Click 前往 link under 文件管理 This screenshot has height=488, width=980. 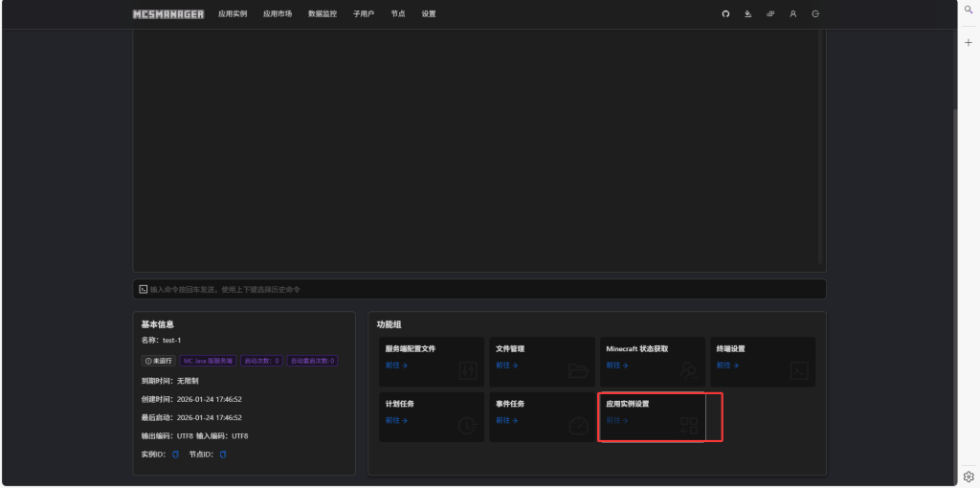click(x=506, y=366)
